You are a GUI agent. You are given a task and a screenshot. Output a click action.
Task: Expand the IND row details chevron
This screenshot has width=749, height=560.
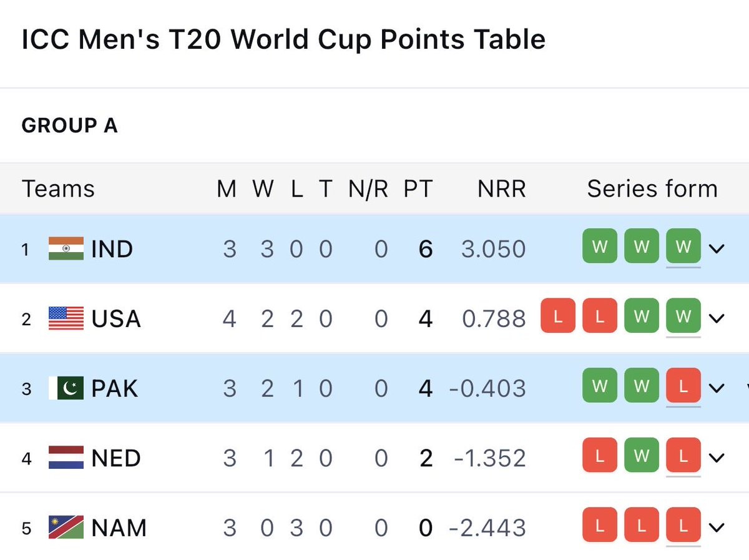point(717,248)
